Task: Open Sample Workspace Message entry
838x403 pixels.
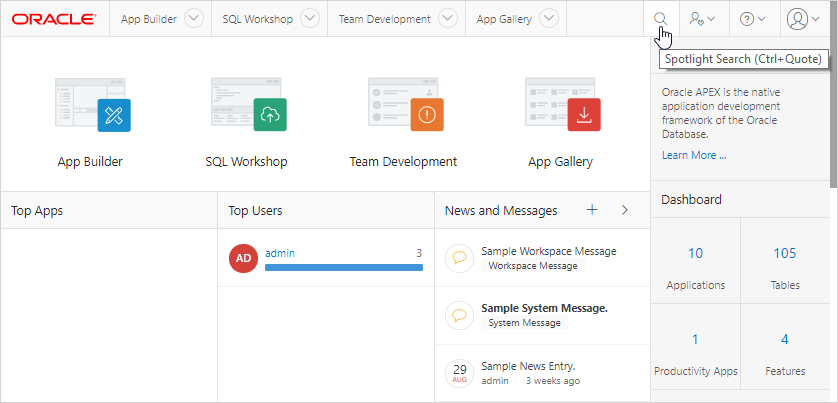Action: pos(548,251)
